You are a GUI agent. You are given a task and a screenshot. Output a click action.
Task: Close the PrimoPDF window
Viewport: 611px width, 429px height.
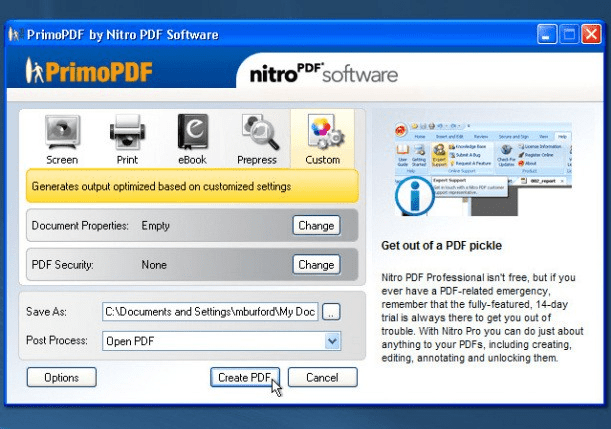coord(591,34)
